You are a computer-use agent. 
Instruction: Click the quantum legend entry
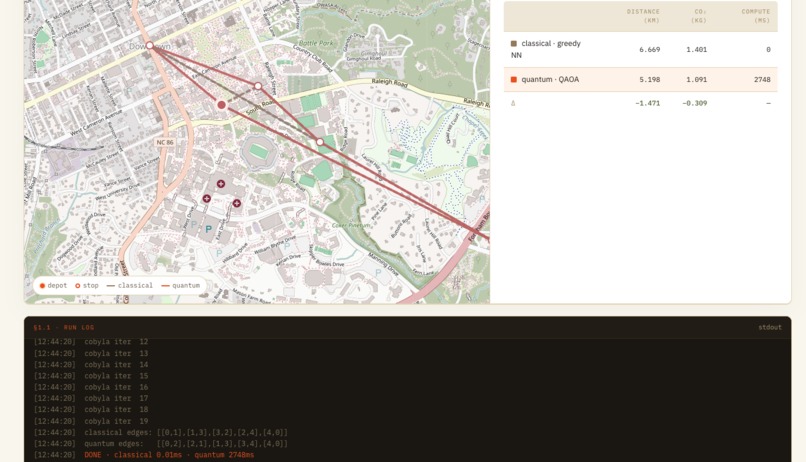tap(181, 286)
